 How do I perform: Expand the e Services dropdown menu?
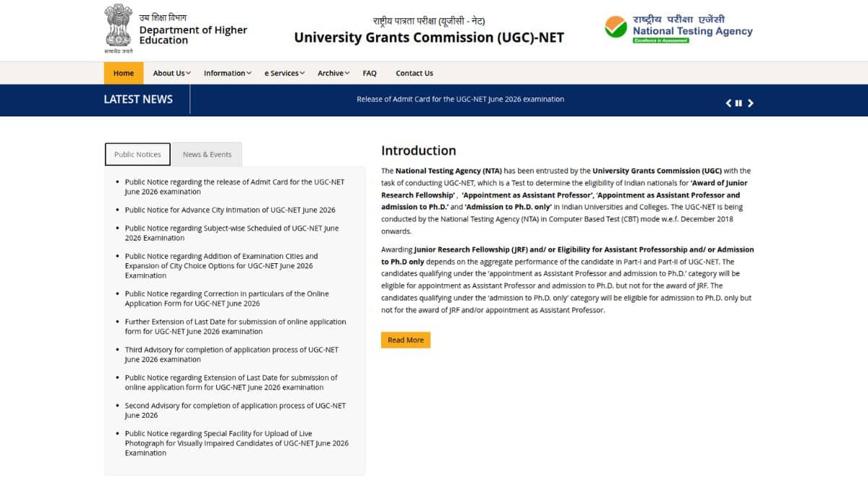click(284, 73)
